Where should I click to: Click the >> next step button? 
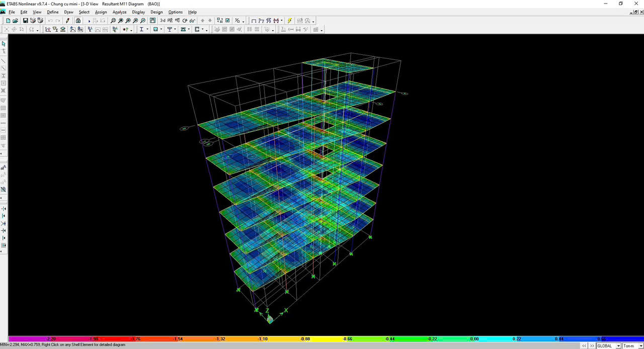592,346
